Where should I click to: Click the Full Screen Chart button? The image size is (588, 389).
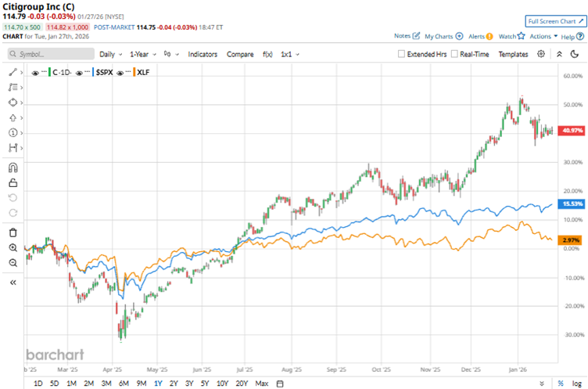point(555,21)
